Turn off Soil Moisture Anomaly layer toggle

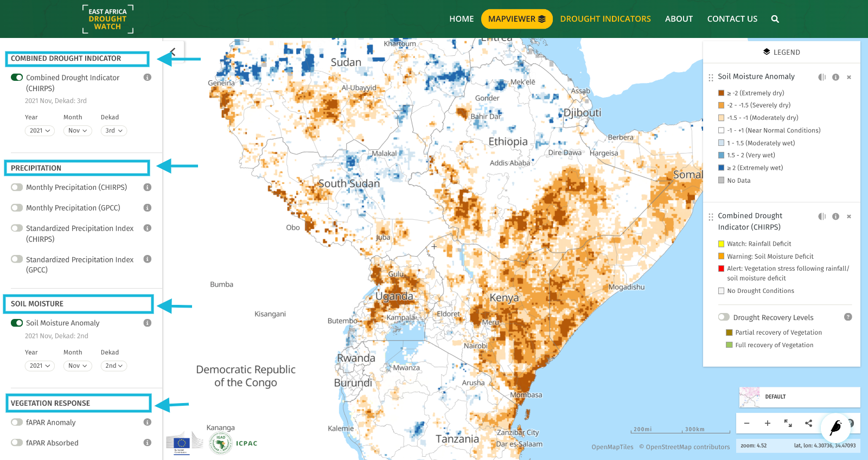17,323
